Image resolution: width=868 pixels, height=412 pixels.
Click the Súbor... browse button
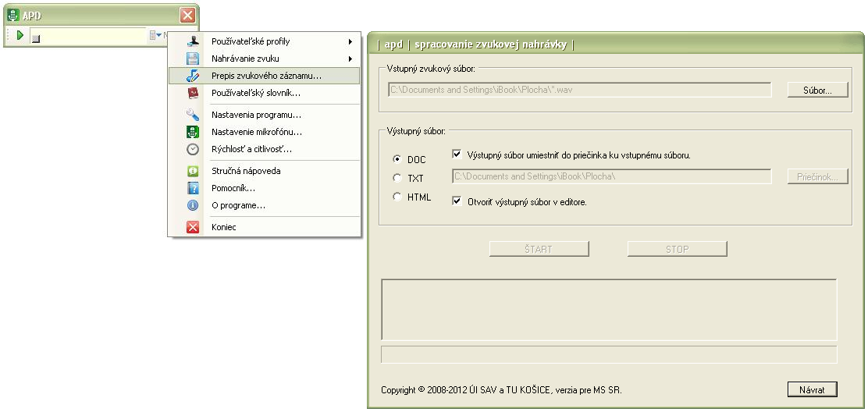pos(817,91)
